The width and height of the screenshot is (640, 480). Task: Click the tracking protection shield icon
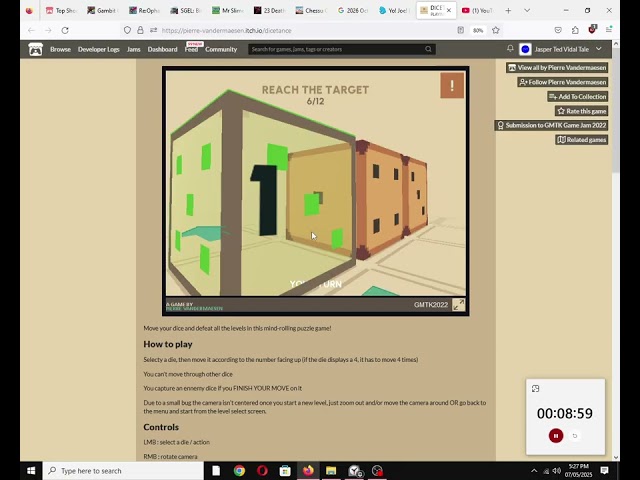(127, 30)
